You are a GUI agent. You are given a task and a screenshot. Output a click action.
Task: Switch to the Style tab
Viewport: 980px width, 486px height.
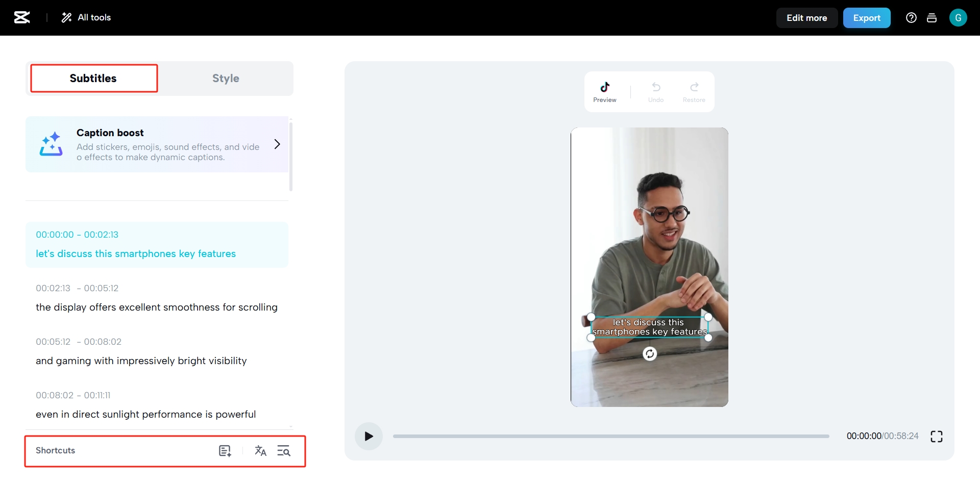coord(225,78)
